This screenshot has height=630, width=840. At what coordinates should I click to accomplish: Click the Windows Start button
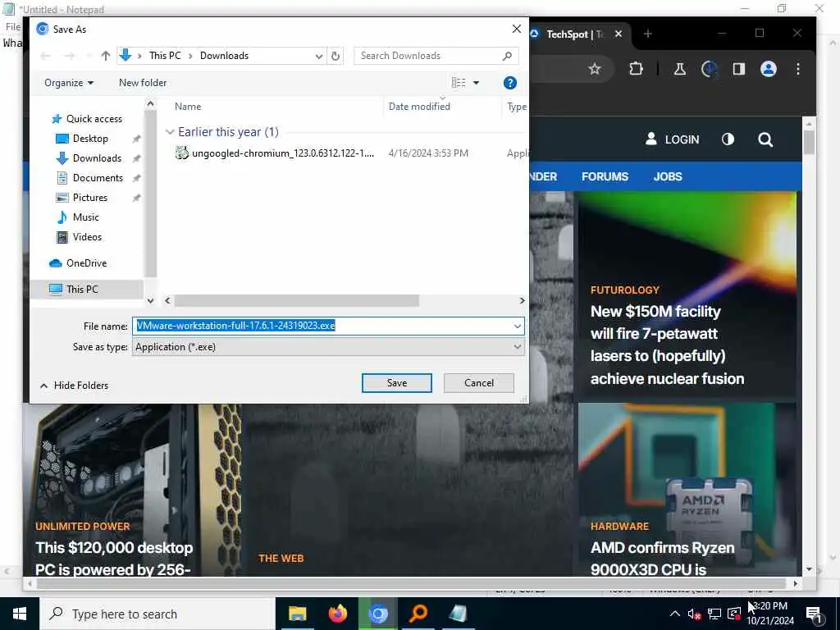20,614
